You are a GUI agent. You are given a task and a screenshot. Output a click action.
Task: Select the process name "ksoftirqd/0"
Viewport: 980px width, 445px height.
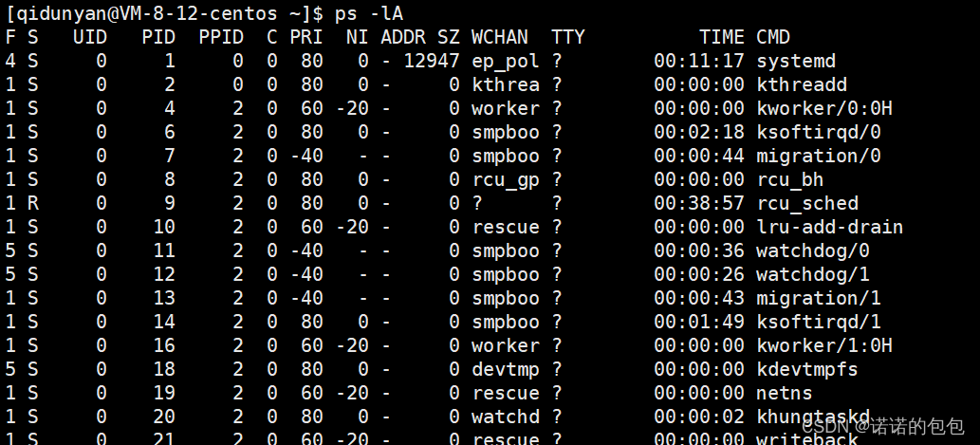point(818,132)
